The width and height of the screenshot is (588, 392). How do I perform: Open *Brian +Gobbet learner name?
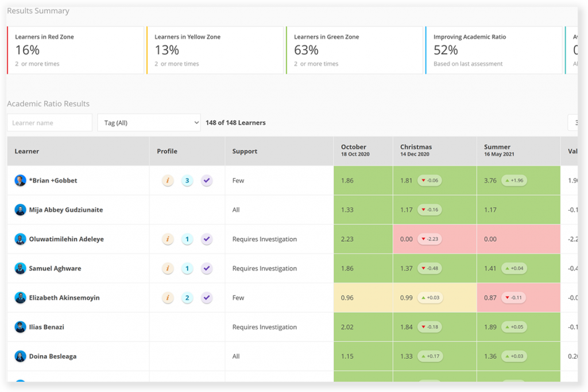click(53, 181)
